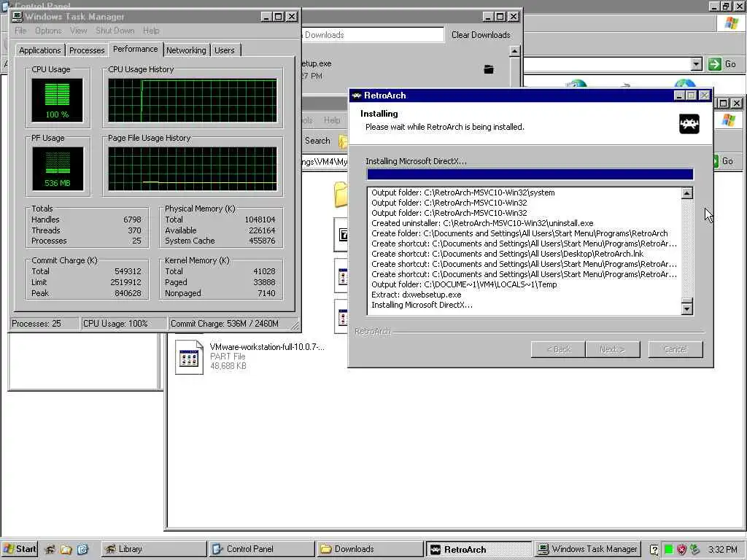Select log line 'Extract: dxwebsetup.exe'
The height and width of the screenshot is (560, 747).
pos(416,295)
